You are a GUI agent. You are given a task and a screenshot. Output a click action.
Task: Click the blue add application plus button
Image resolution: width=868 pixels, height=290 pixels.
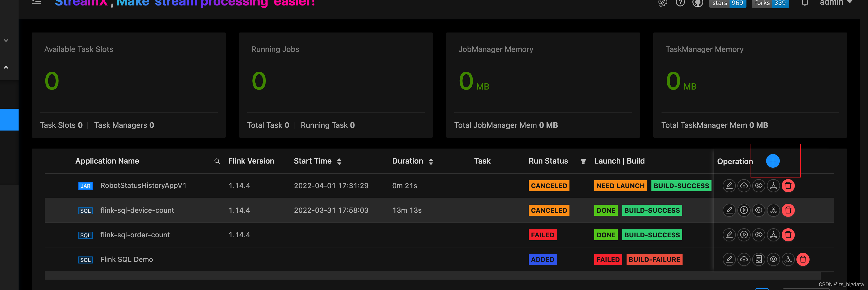point(773,161)
